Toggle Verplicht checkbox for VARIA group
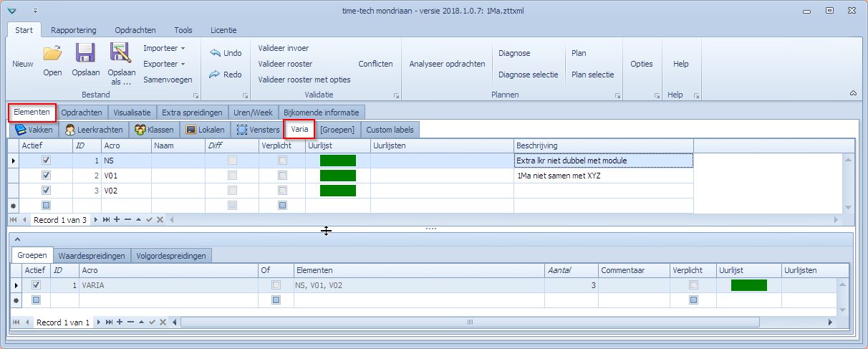This screenshot has width=868, height=349. (x=693, y=285)
